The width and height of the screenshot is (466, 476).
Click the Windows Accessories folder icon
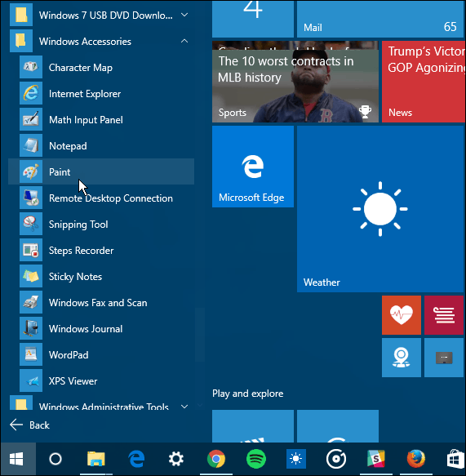point(21,41)
